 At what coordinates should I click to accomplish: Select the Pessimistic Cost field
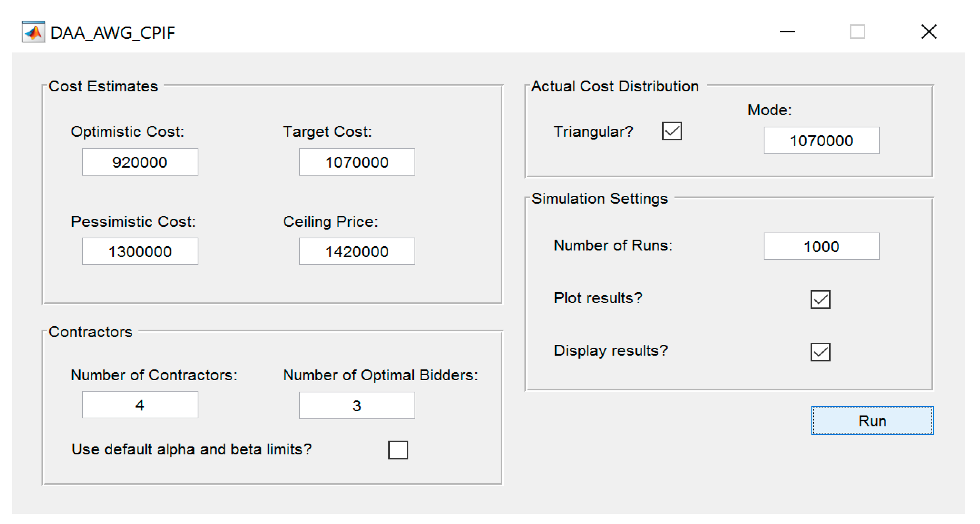140,251
